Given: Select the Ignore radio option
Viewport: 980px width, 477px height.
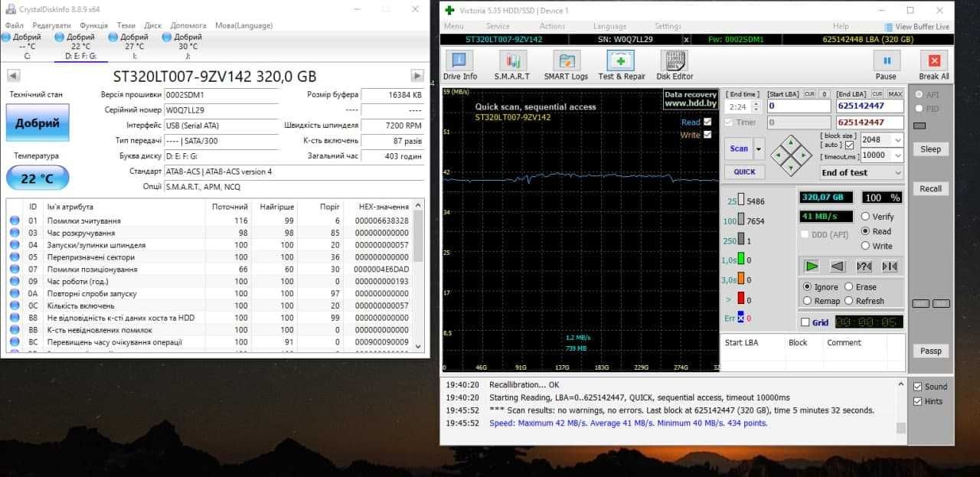Looking at the screenshot, I should [807, 286].
